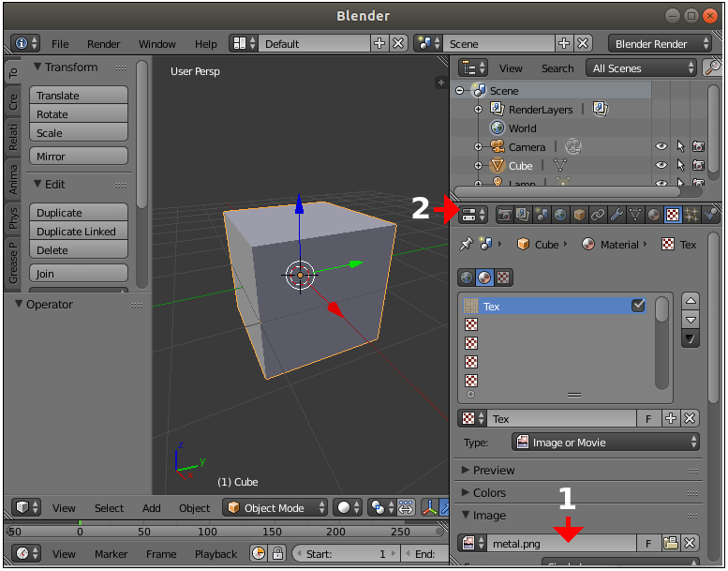Toggle Cube renderability camera icon
This screenshot has height=571, width=728.
click(x=698, y=165)
